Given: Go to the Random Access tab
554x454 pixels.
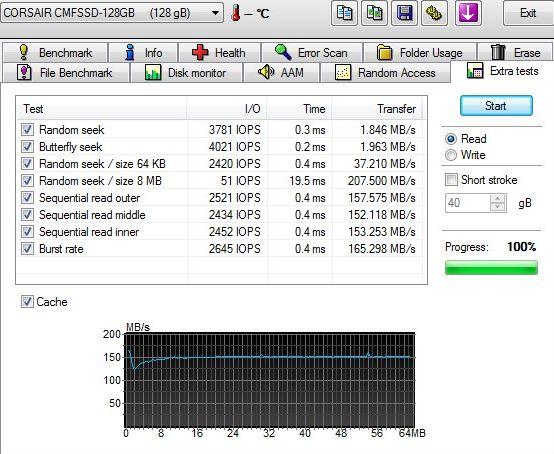Looking at the screenshot, I should [x=385, y=72].
